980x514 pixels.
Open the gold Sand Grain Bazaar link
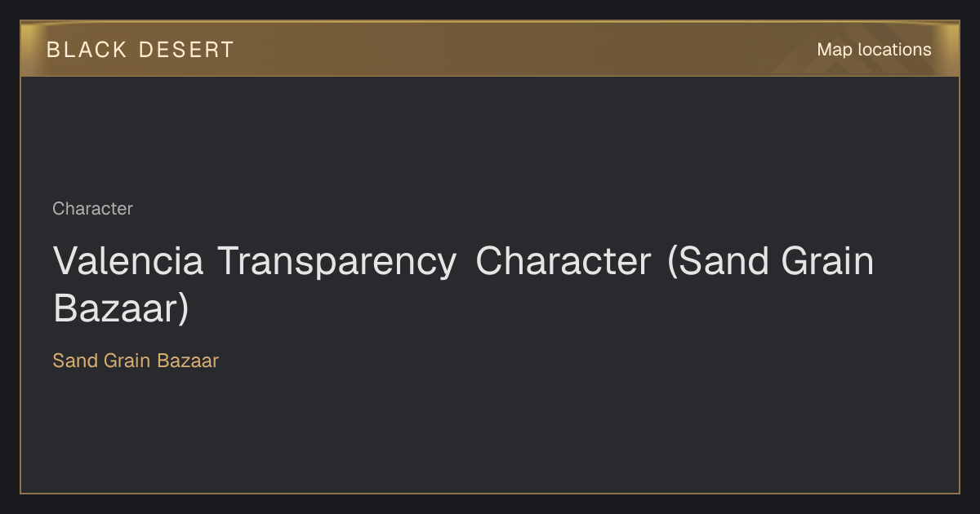click(x=136, y=361)
